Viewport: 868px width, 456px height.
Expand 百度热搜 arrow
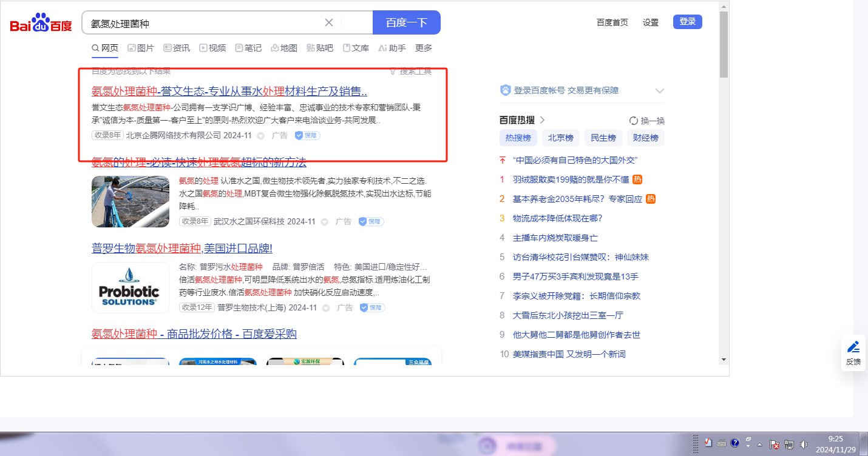coord(542,120)
